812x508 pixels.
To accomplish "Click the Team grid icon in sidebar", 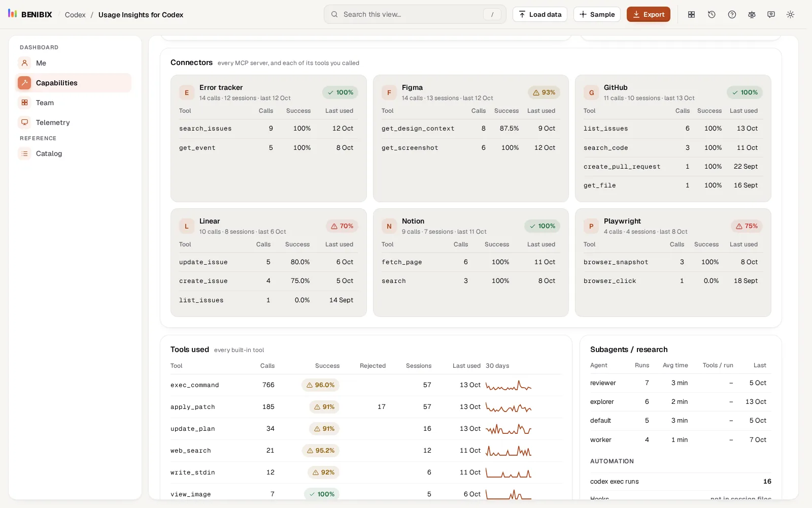I will 24,103.
